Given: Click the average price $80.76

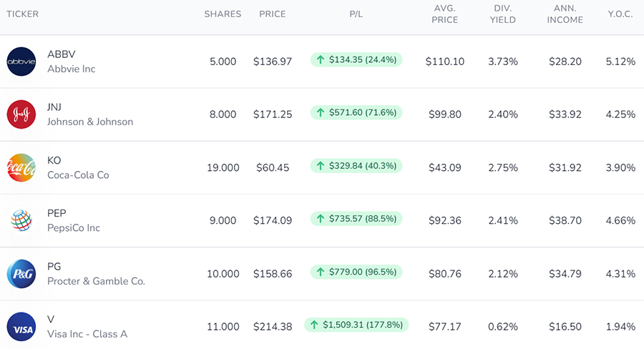Looking at the screenshot, I should 445,274.
